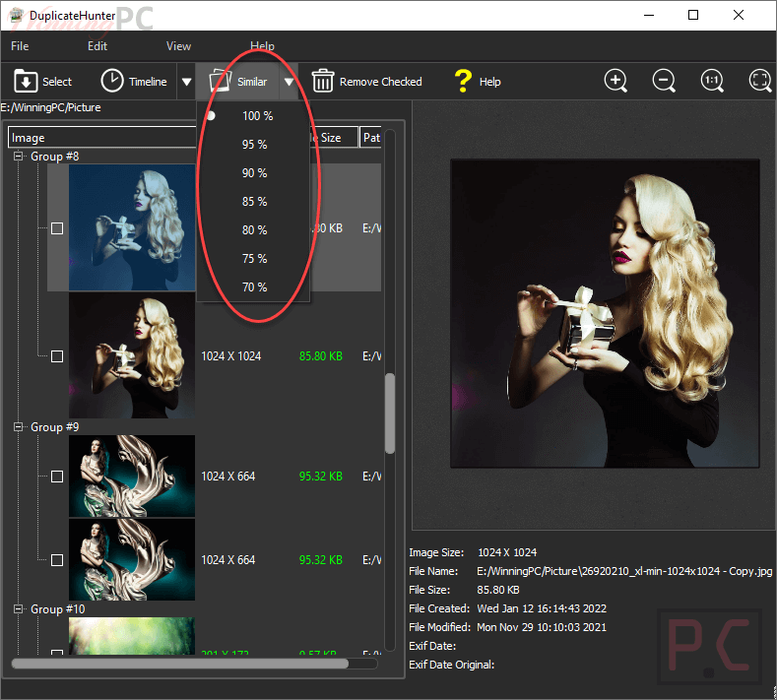Open the Help menu
Screen dimensions: 777x700
click(262, 46)
